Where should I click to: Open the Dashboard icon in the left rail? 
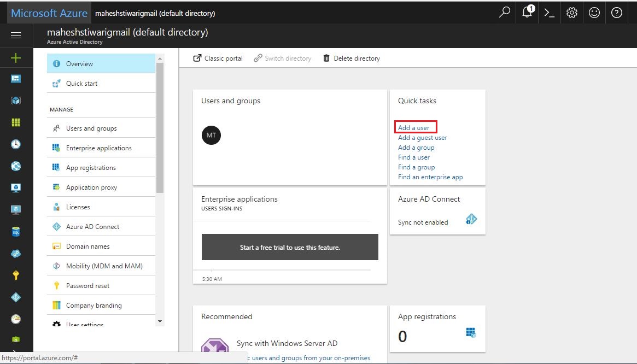coord(15,78)
